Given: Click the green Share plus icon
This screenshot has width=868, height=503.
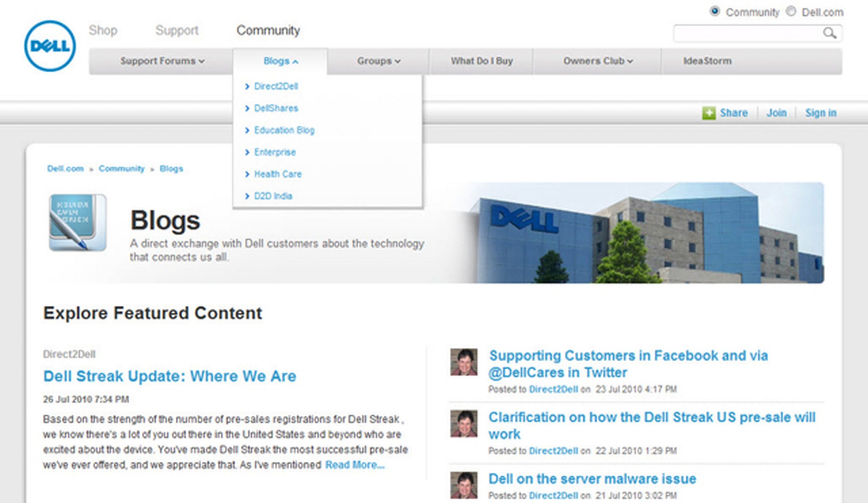Looking at the screenshot, I should click(x=710, y=113).
